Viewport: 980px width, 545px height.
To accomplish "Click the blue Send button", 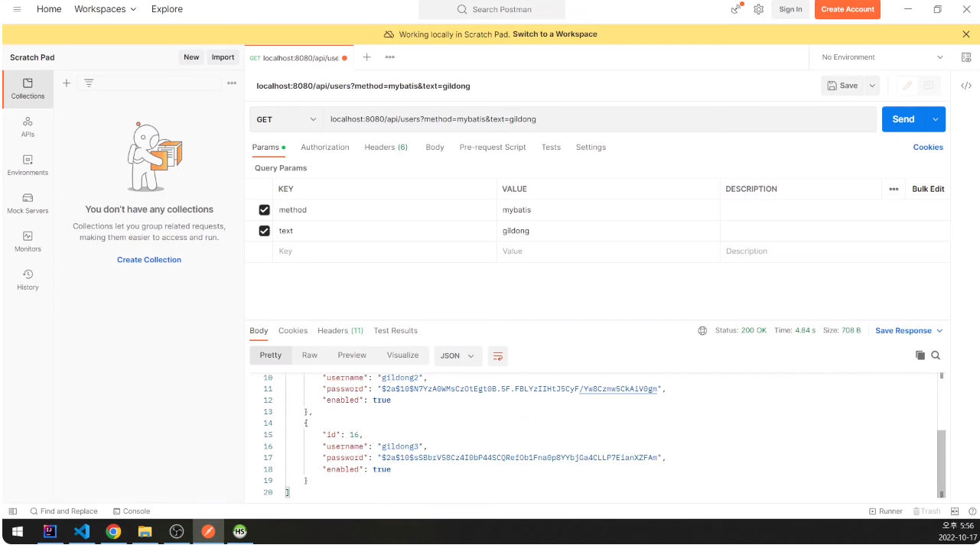I will (x=903, y=119).
